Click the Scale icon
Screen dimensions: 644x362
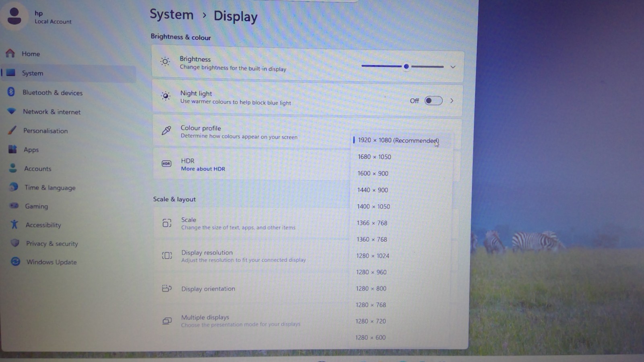pos(167,223)
